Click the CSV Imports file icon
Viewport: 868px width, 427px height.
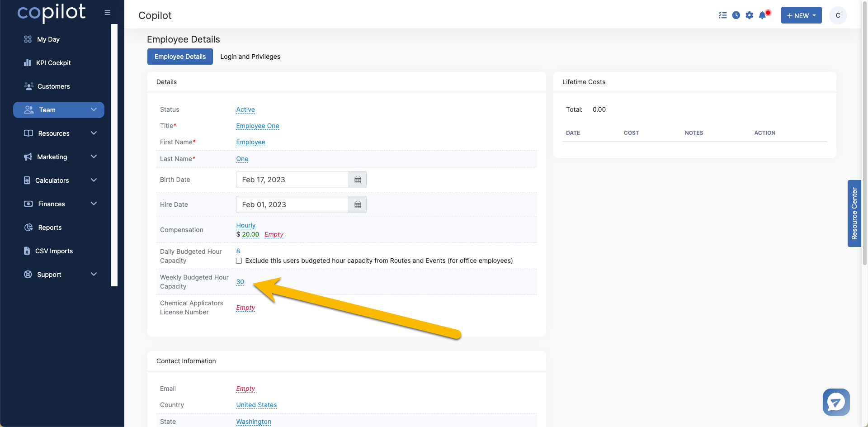point(27,251)
